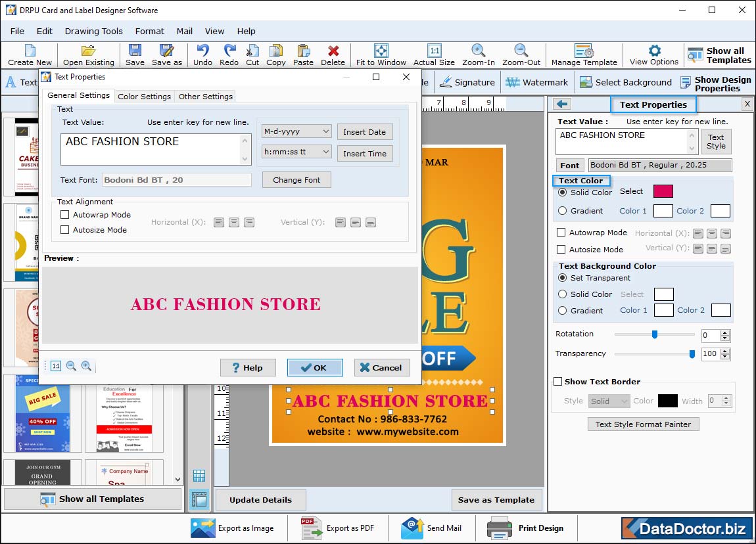Click the Paste toolbar icon

(303, 55)
